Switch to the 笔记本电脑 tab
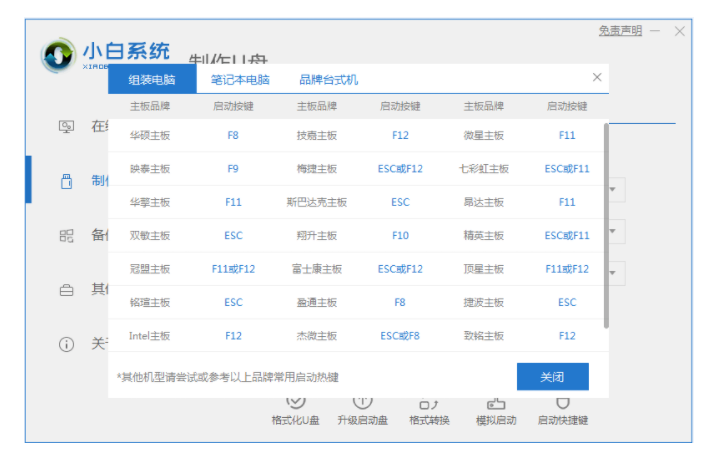This screenshot has width=706, height=454. [239, 80]
